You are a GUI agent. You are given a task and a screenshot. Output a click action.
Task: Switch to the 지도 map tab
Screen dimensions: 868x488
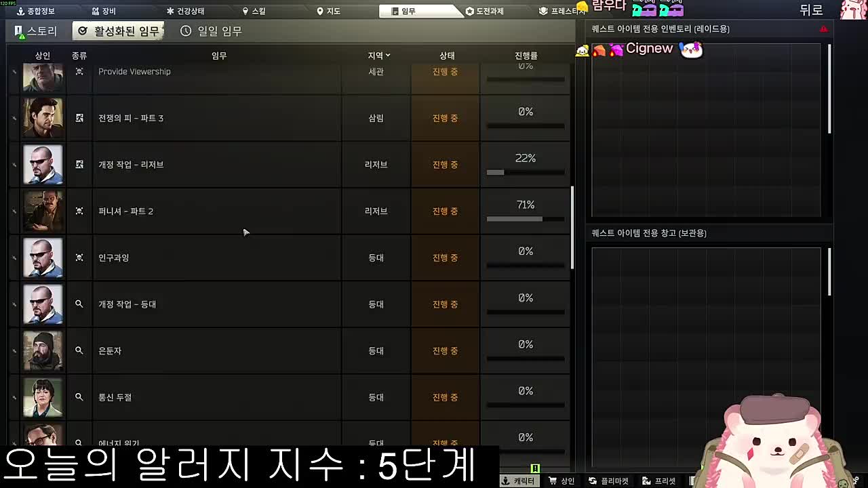pos(328,11)
